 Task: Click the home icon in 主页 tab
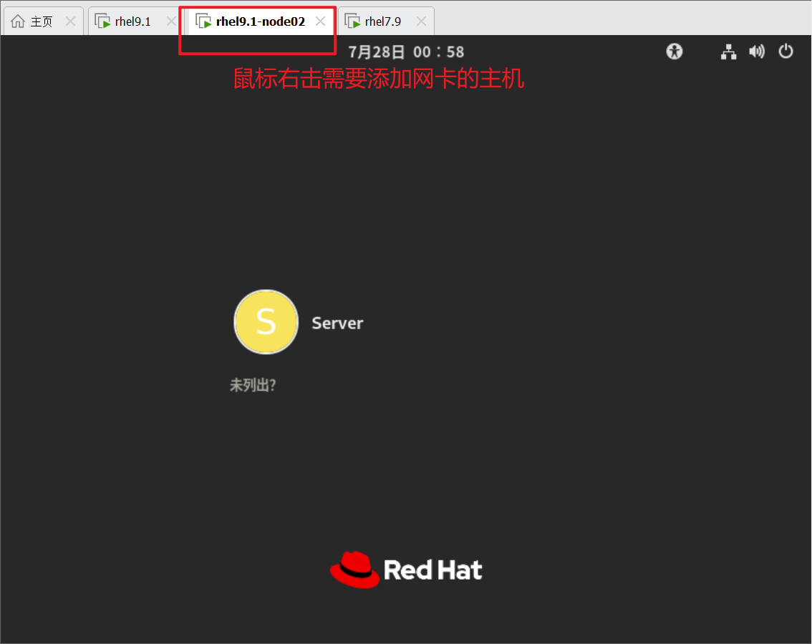pyautogui.click(x=18, y=21)
